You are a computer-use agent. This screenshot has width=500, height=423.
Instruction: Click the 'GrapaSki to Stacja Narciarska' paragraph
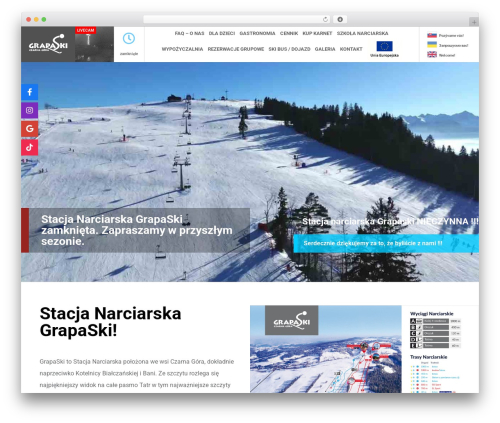coord(137,373)
